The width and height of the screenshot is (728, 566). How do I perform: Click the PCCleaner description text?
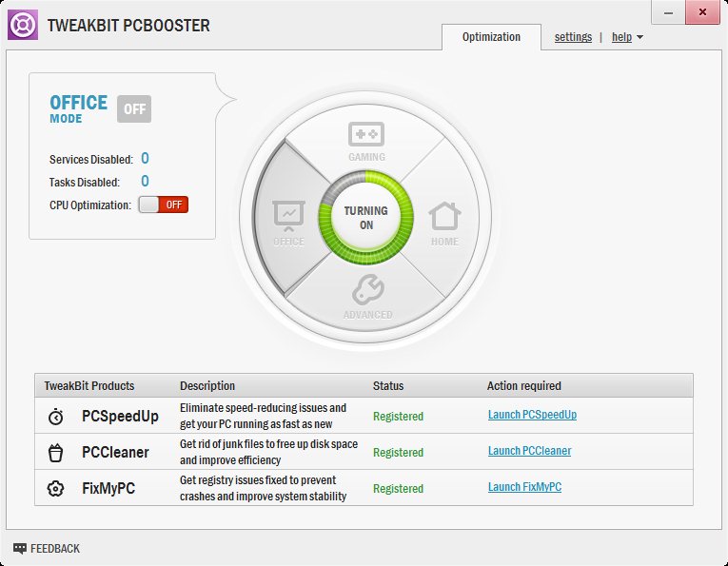pos(268,453)
